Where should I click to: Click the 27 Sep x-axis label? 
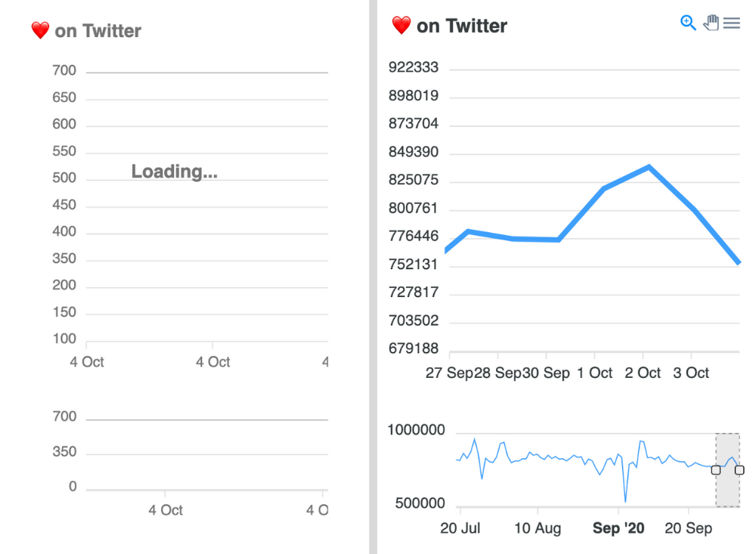click(451, 373)
